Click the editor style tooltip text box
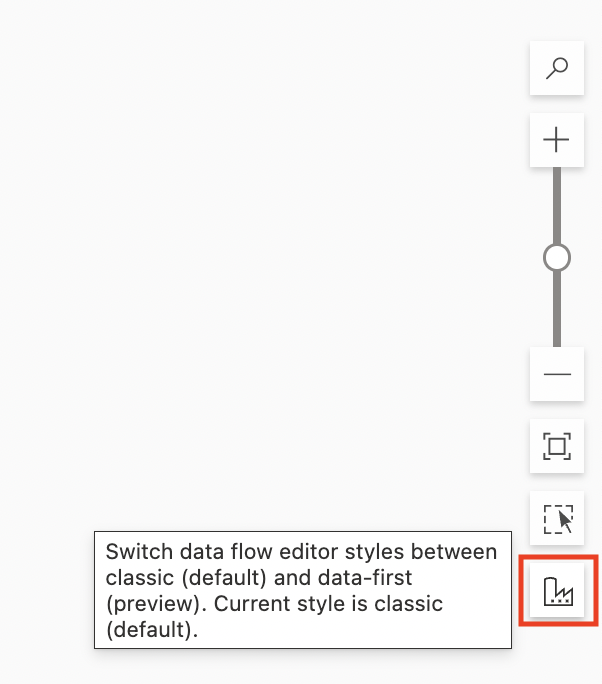This screenshot has height=684, width=602. (303, 590)
